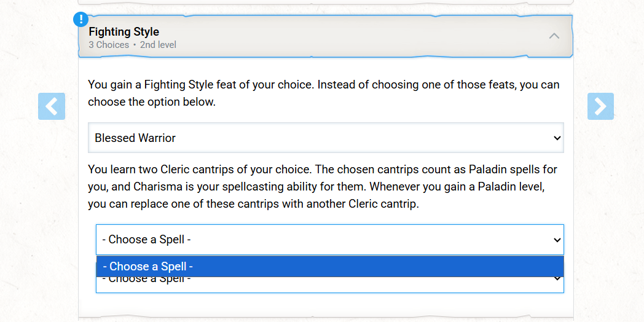Click 'choose the option below' sentence
Image resolution: width=644 pixels, height=322 pixels.
(152, 102)
